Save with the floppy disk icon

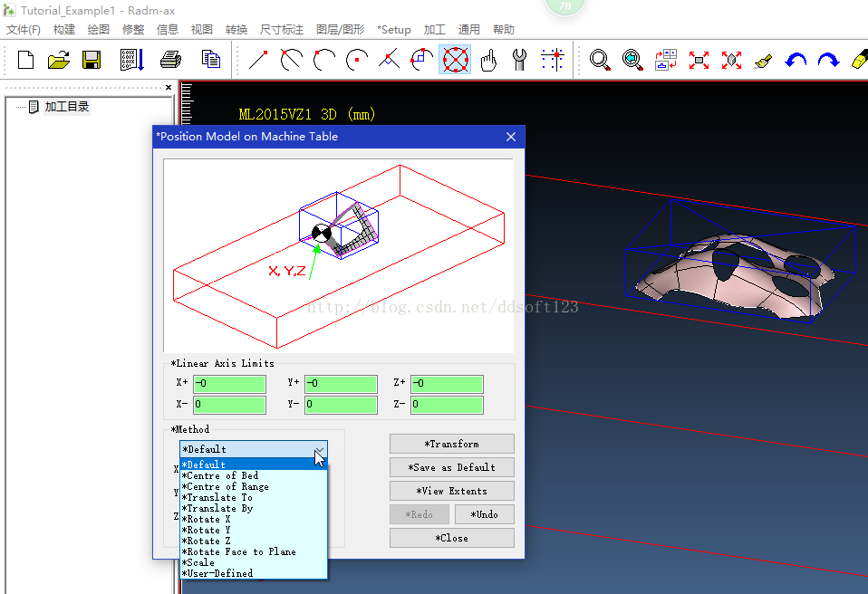[x=92, y=59]
